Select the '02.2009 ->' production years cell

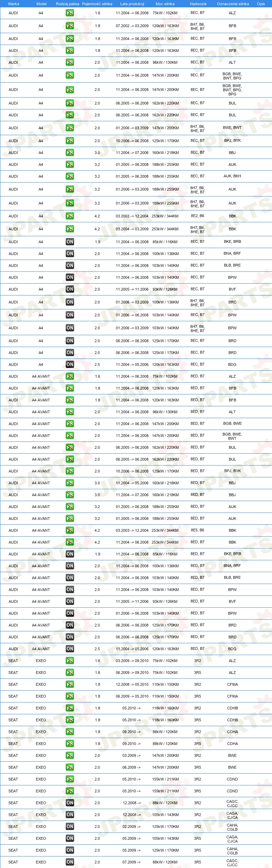coord(131,827)
